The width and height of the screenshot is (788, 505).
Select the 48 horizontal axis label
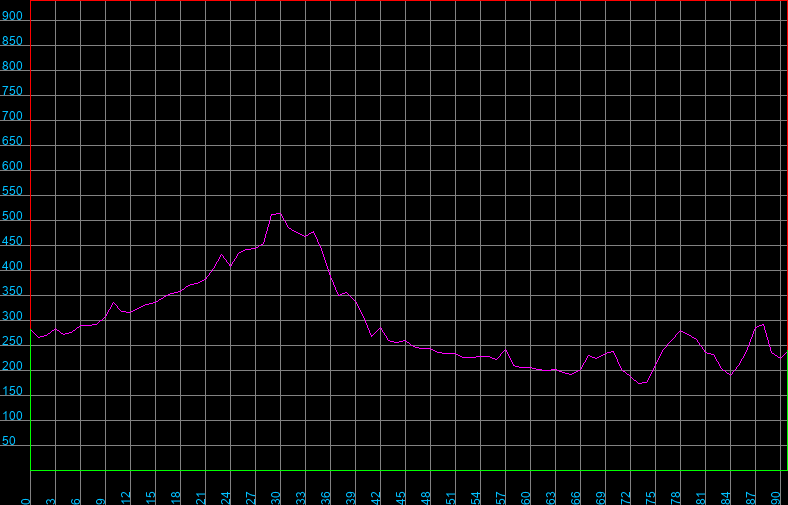pos(426,498)
